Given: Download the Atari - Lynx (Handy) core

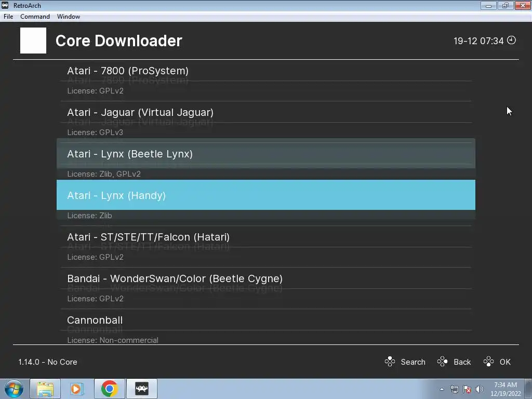Looking at the screenshot, I should 266,195.
